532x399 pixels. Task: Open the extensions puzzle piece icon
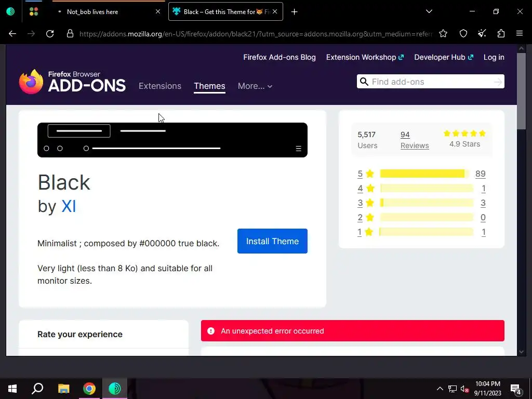click(x=501, y=33)
